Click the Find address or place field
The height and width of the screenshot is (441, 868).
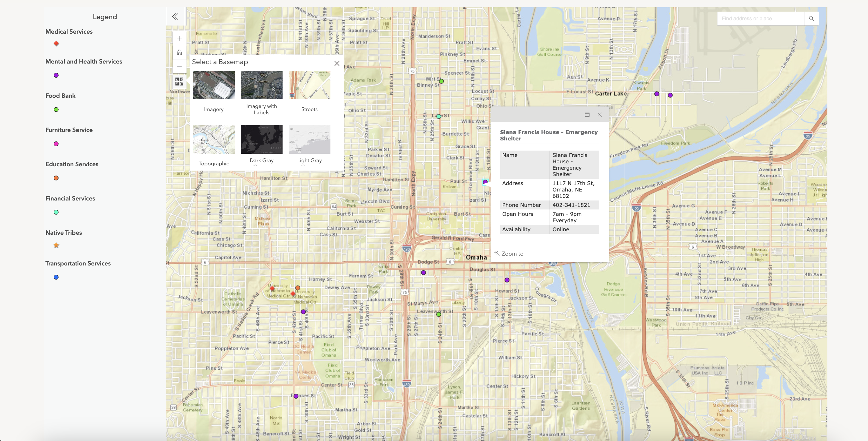(761, 19)
